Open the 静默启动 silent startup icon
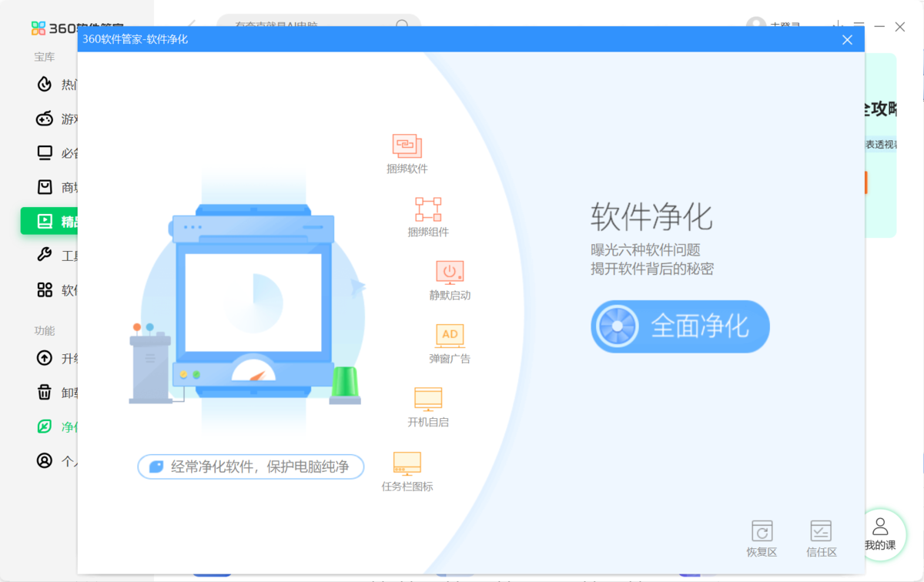 pos(450,273)
